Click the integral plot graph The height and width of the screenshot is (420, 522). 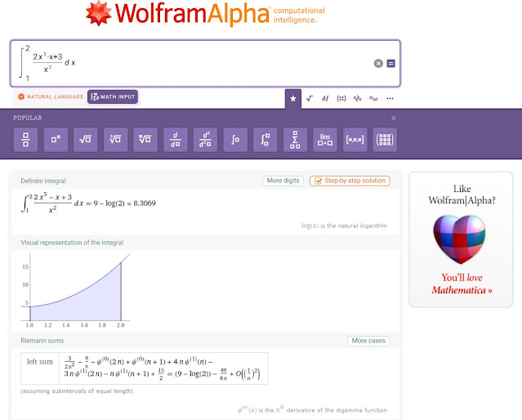(x=76, y=290)
